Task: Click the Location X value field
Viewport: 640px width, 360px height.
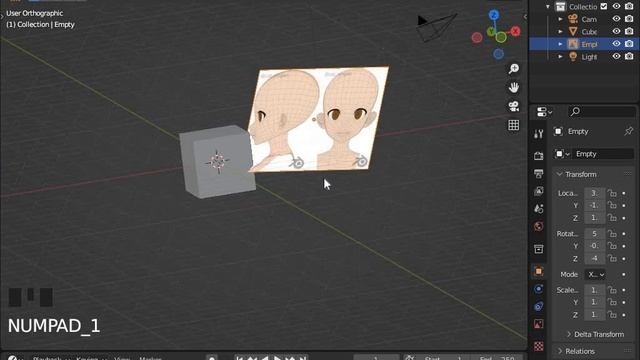Action: coord(594,193)
